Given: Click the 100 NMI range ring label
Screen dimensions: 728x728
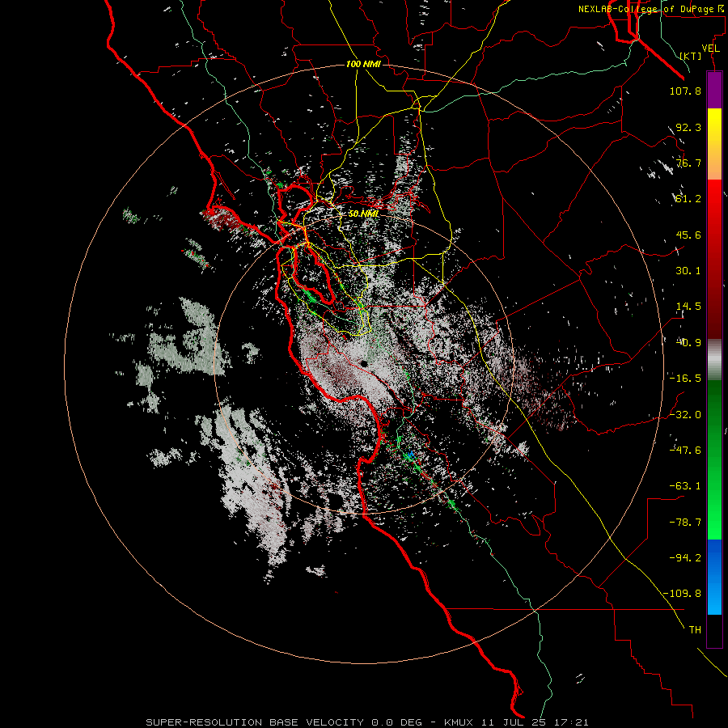Looking at the screenshot, I should point(363,64).
